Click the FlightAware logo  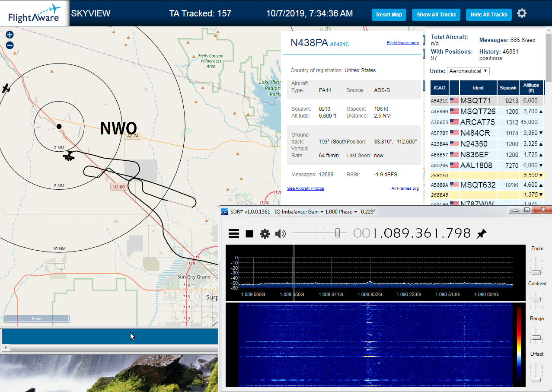click(x=35, y=13)
